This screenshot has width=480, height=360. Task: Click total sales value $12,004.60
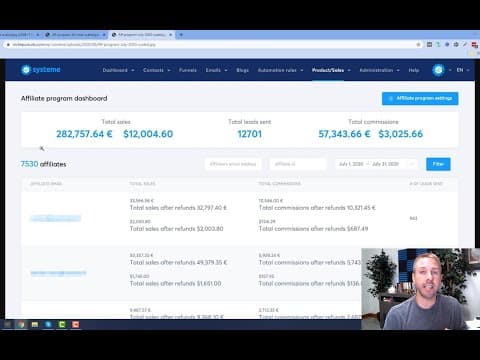click(148, 134)
